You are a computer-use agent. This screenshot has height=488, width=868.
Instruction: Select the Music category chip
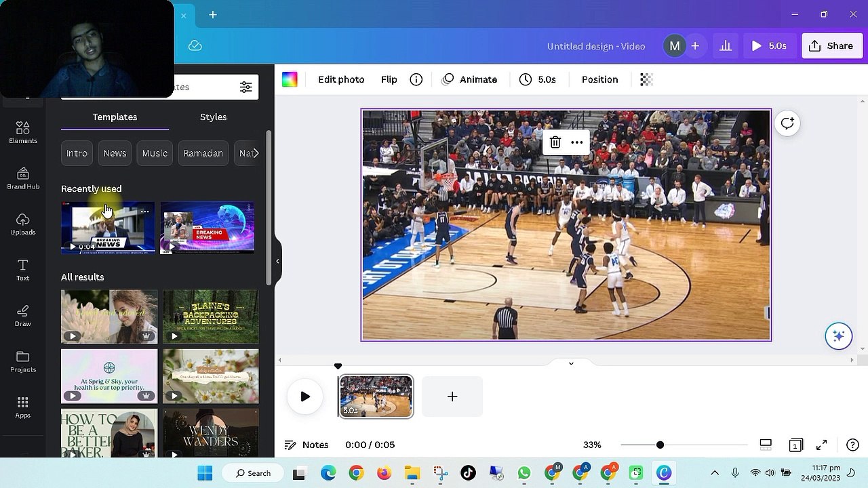[x=155, y=153]
